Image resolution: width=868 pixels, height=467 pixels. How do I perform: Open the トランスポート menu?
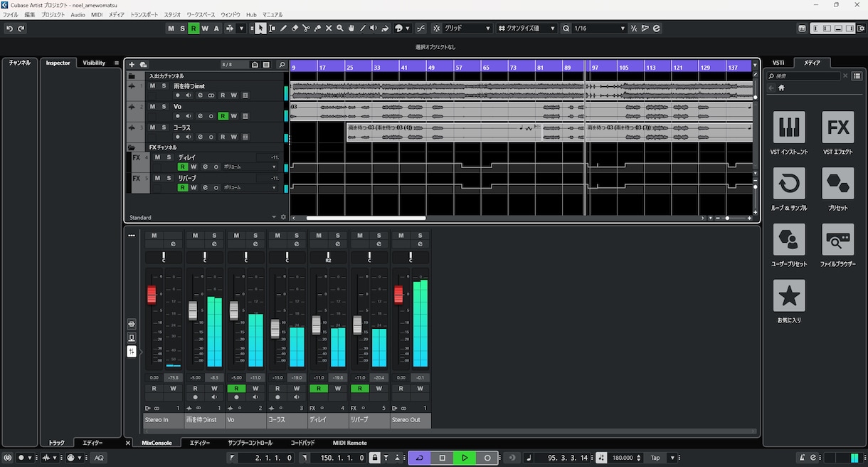pyautogui.click(x=144, y=14)
